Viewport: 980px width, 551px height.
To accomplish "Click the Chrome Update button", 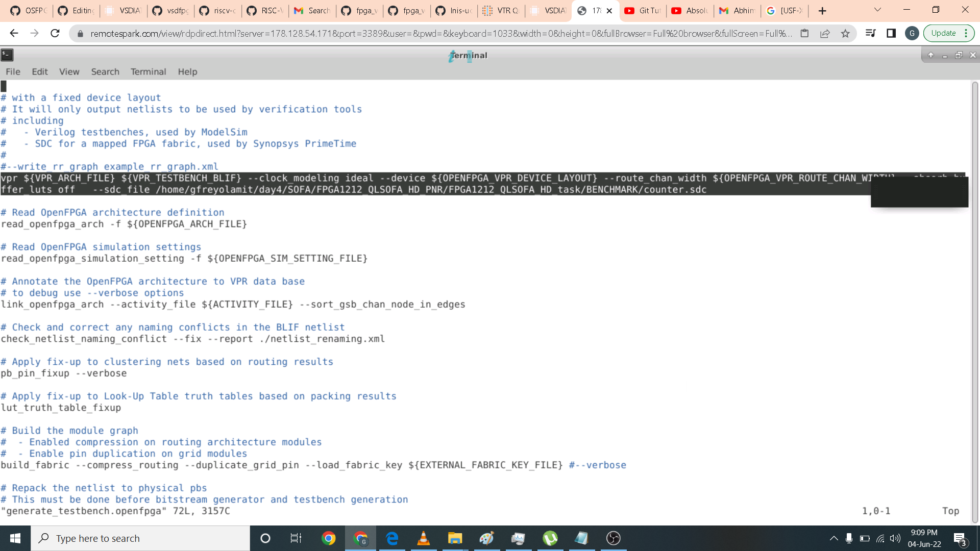I will (943, 34).
